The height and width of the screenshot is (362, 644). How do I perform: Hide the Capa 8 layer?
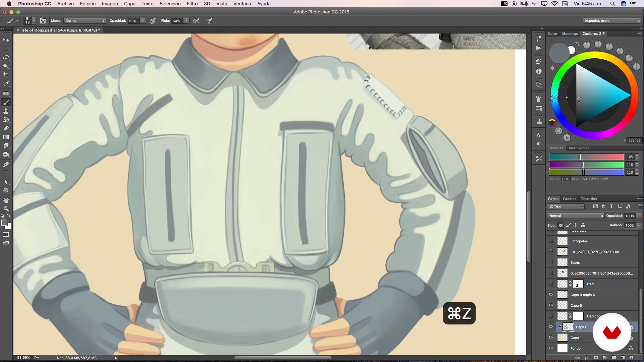(551, 327)
